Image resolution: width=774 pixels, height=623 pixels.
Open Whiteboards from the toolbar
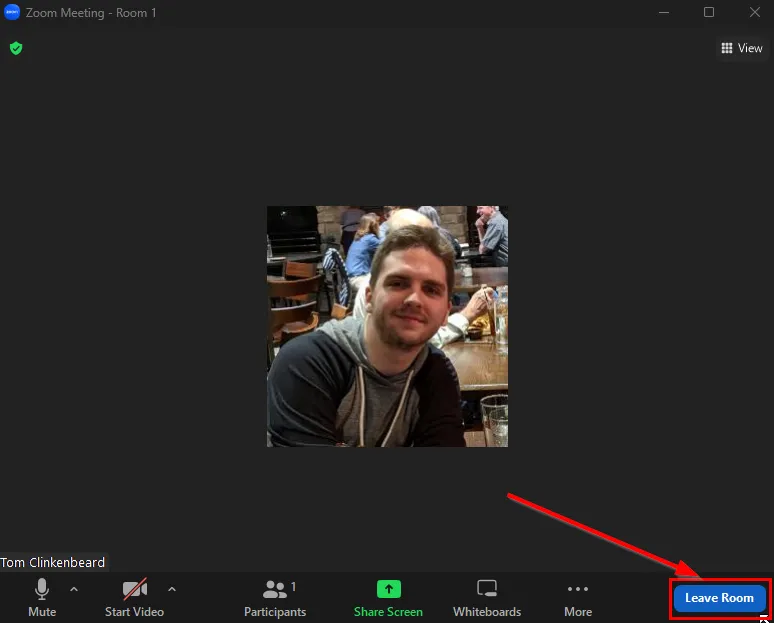click(487, 597)
